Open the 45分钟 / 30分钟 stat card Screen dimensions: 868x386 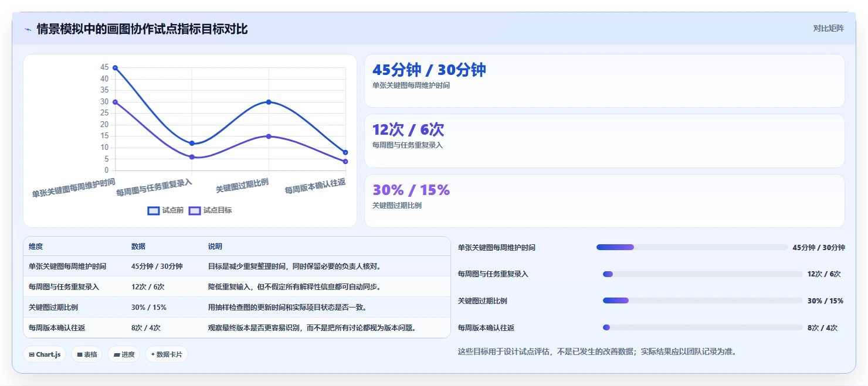(605, 81)
